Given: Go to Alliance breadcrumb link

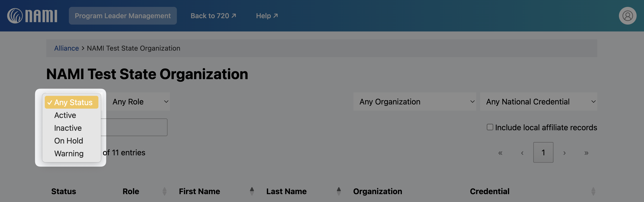Looking at the screenshot, I should click(x=66, y=48).
